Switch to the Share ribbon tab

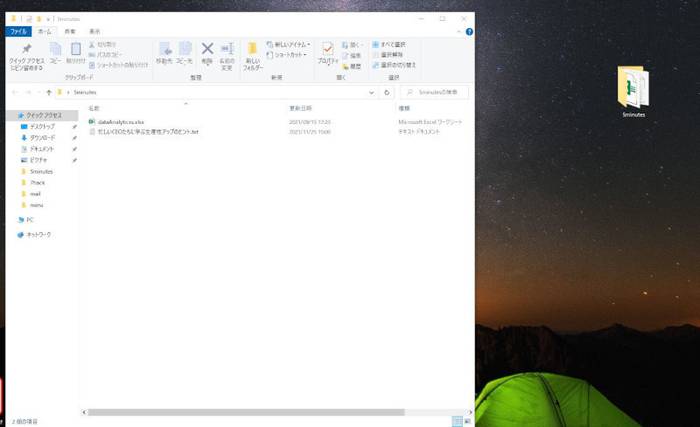point(70,31)
